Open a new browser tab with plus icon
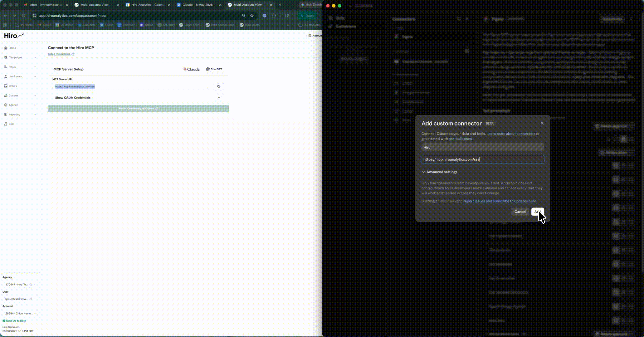This screenshot has height=337, width=644. tap(280, 5)
